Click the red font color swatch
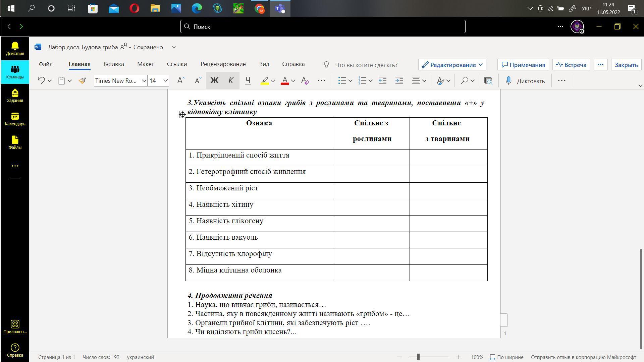Viewport: 644px width, 362px height. tap(285, 80)
